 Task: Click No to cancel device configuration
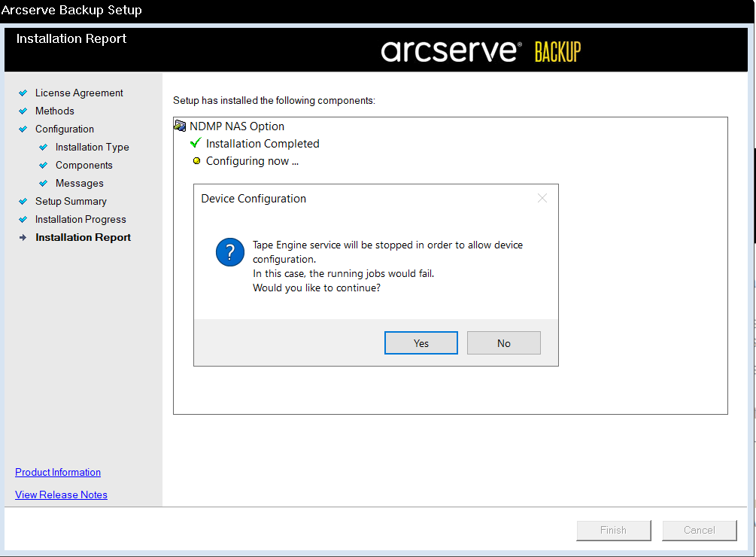503,342
